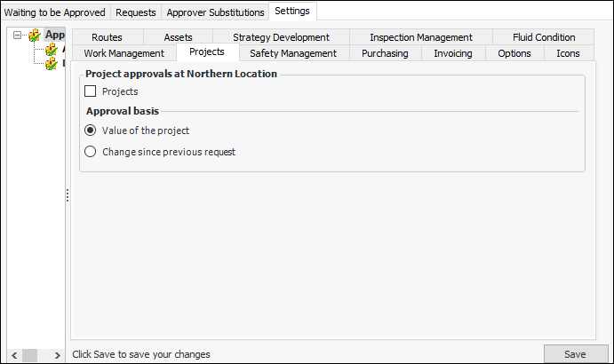Click the Save button
This screenshot has width=614, height=364.
coord(575,354)
